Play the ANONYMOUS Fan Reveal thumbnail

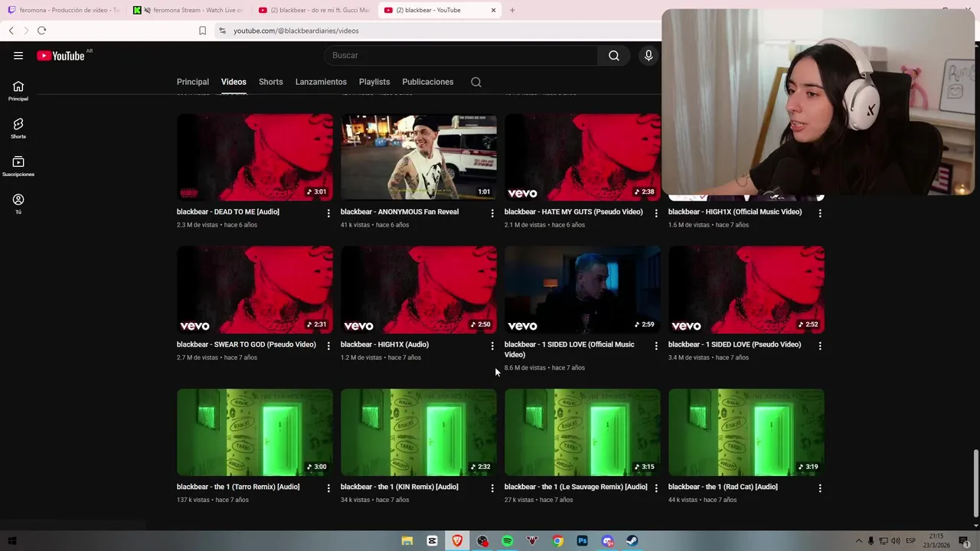click(x=419, y=158)
